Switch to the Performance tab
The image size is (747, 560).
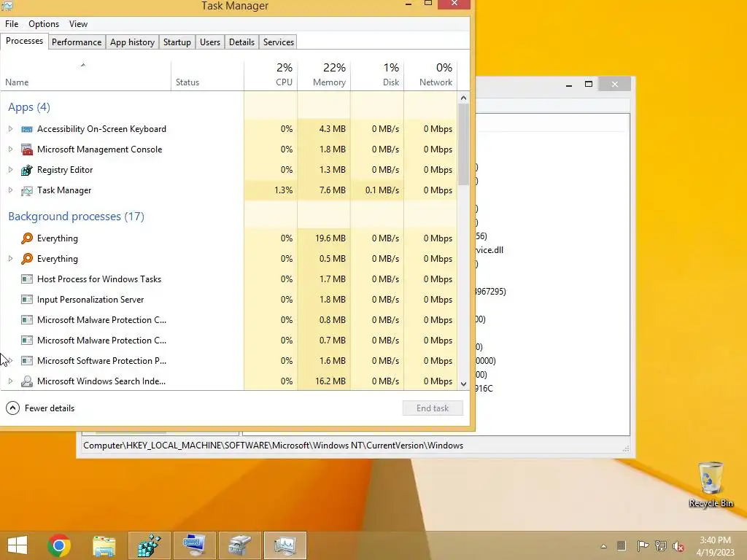(76, 42)
